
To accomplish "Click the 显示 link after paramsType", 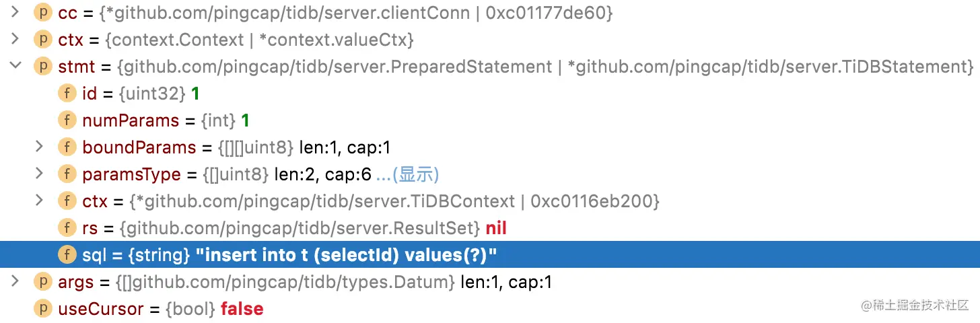I will (x=408, y=175).
